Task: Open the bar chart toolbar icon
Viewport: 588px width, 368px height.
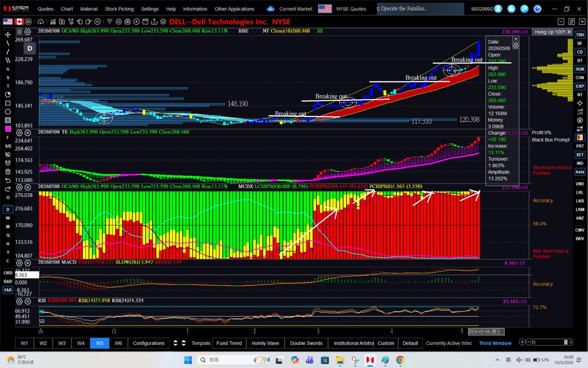Action: [x=53, y=22]
